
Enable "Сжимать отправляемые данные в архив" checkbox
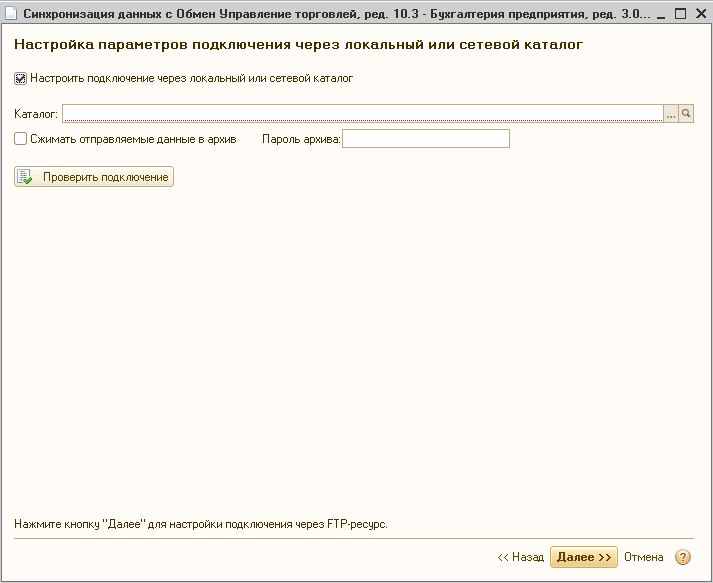coord(21,139)
